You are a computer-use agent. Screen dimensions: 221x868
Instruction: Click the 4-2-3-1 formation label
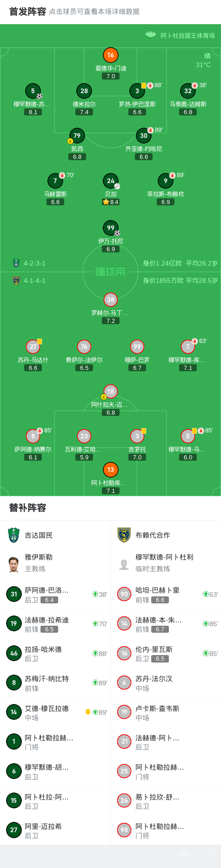(x=34, y=263)
